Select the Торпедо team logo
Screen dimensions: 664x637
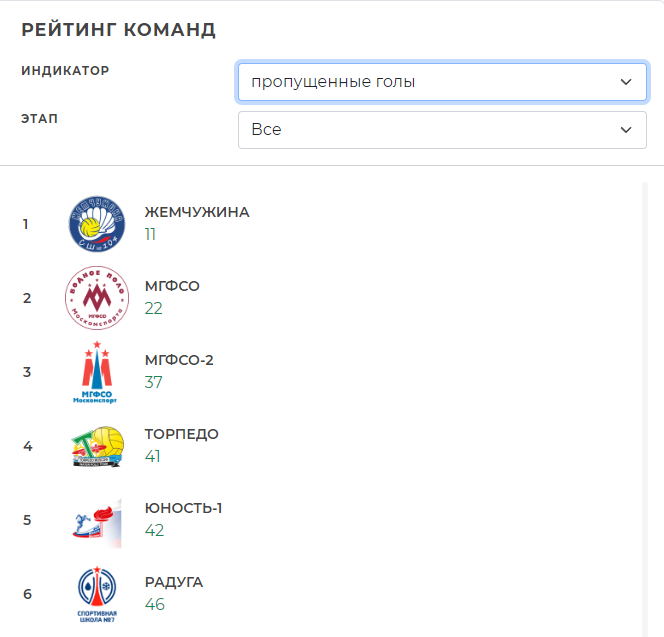pos(97,446)
